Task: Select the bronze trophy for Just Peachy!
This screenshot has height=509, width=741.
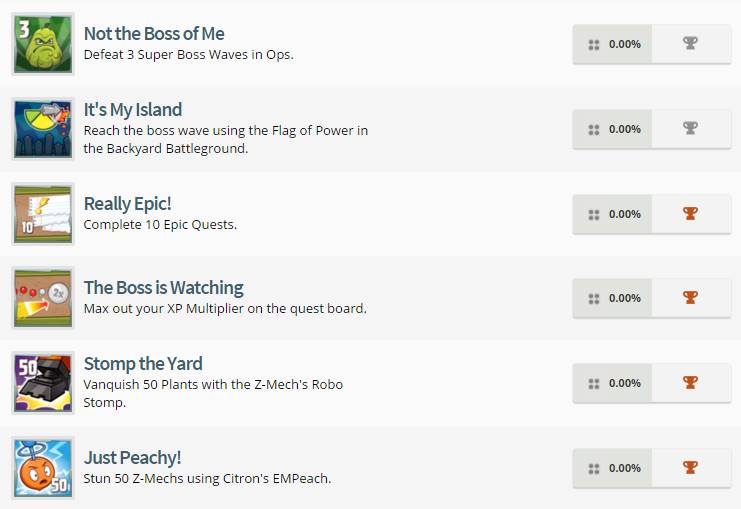Action: tap(690, 468)
